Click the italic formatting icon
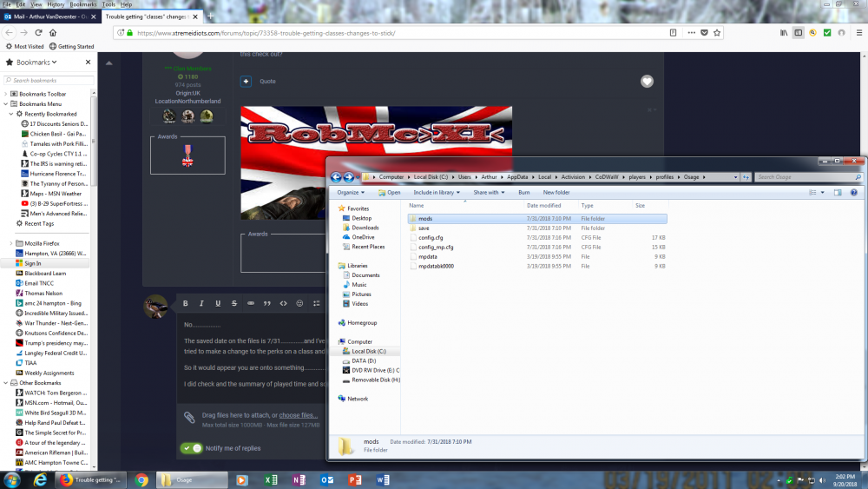 [x=201, y=303]
